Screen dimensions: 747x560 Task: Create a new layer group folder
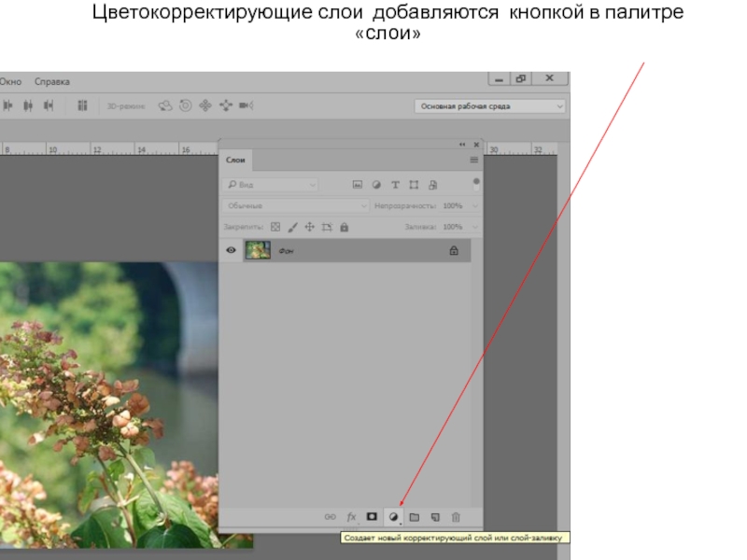(x=415, y=516)
